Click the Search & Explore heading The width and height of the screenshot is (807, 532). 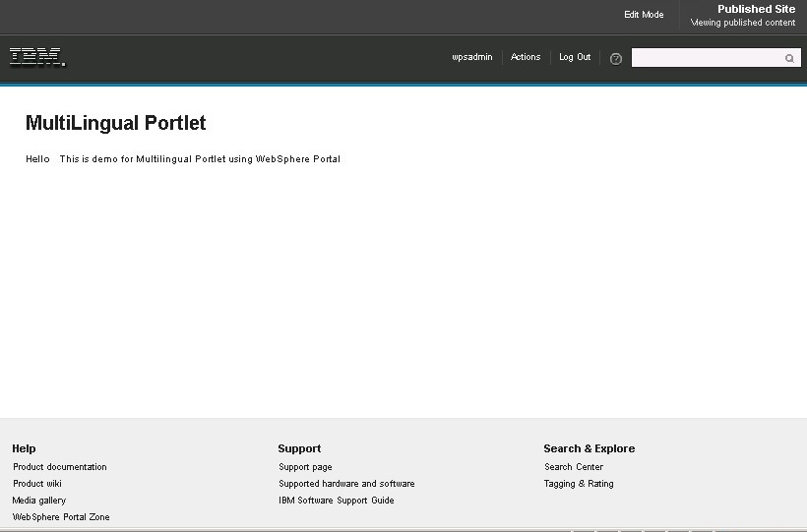589,448
